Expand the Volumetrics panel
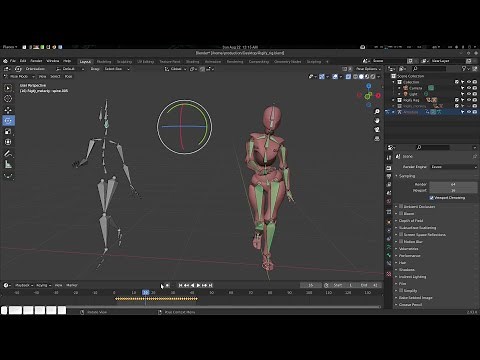The image size is (480, 360). tap(408, 248)
